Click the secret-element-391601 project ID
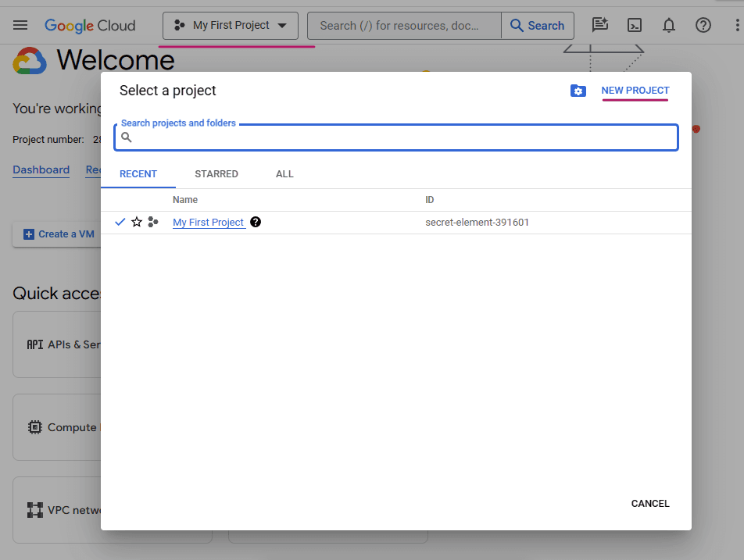Image resolution: width=744 pixels, height=560 pixels. (477, 223)
